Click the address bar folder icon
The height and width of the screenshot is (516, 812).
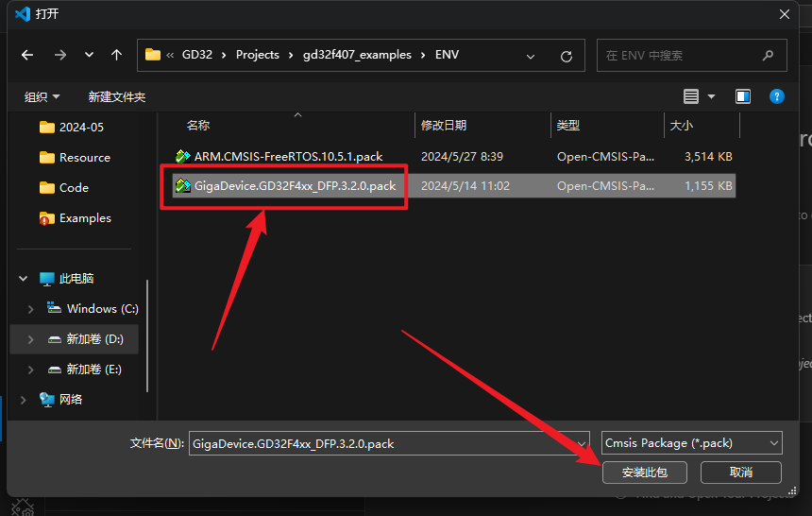point(153,55)
